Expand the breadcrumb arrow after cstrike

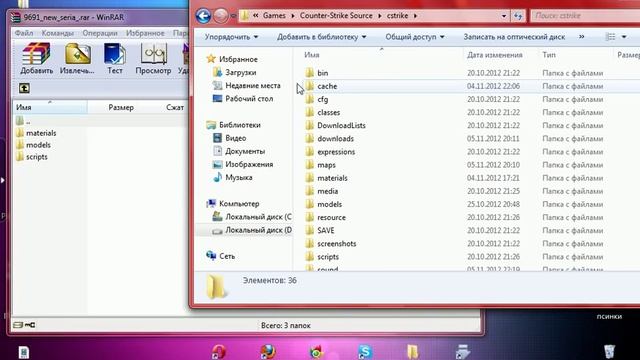415,16
